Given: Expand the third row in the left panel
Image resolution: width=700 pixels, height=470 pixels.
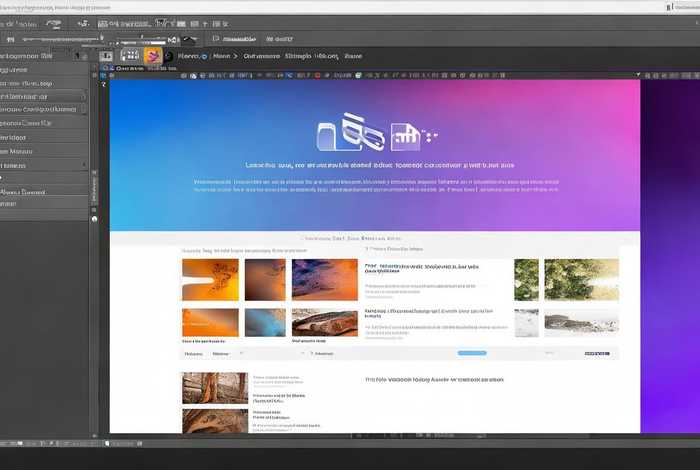Looking at the screenshot, I should pos(40,95).
